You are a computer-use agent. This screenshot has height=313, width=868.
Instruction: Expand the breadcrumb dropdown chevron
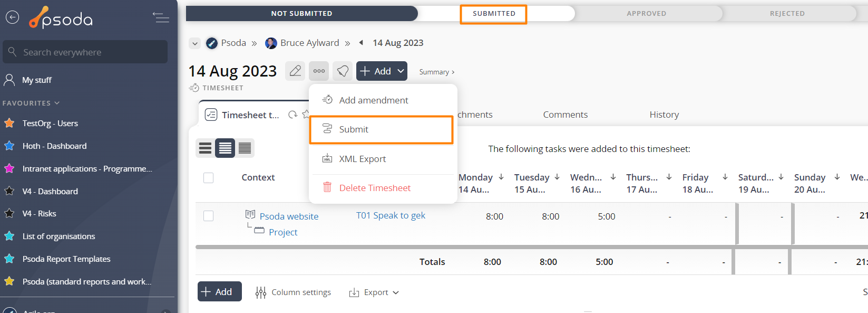click(x=195, y=43)
